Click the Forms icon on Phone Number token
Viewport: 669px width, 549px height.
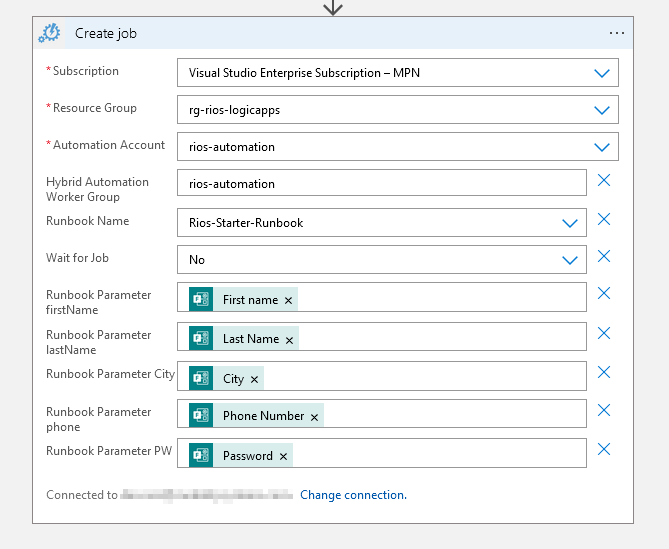click(201, 415)
